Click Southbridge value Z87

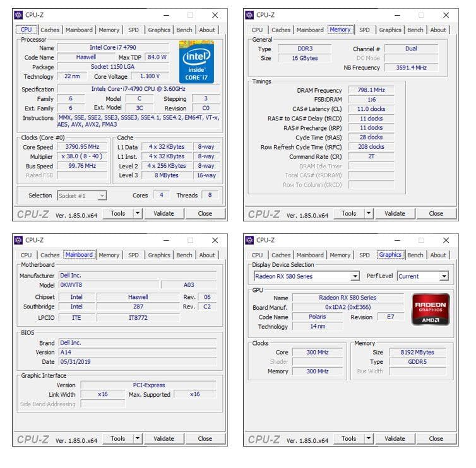point(138,307)
